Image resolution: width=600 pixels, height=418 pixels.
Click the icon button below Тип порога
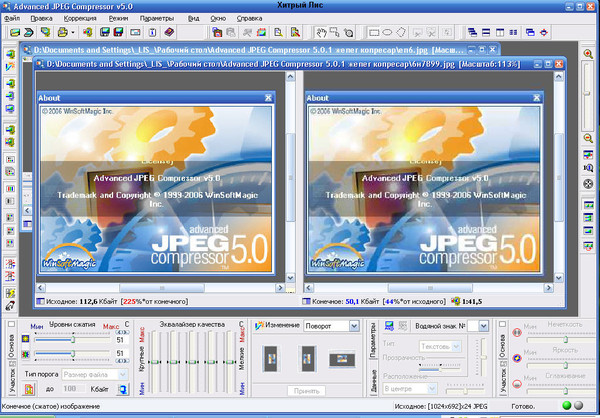(x=29, y=389)
